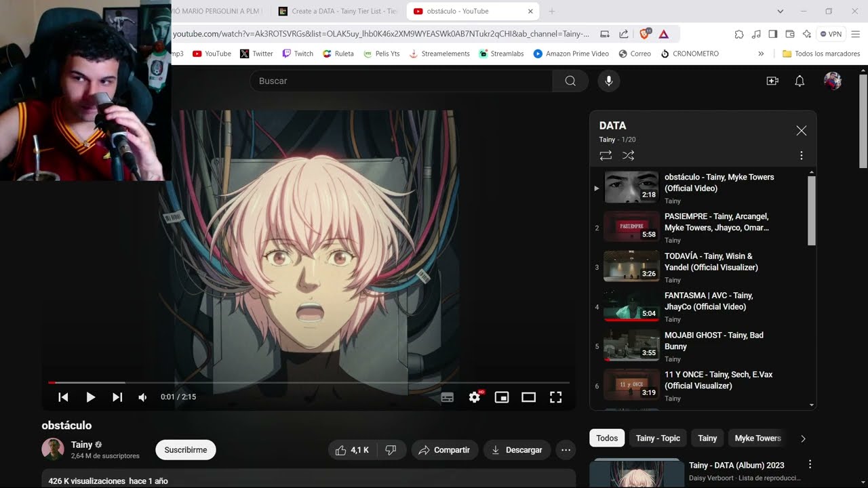The image size is (868, 488).
Task: Play FANTASMA | AVC from playlist
Action: [702, 306]
